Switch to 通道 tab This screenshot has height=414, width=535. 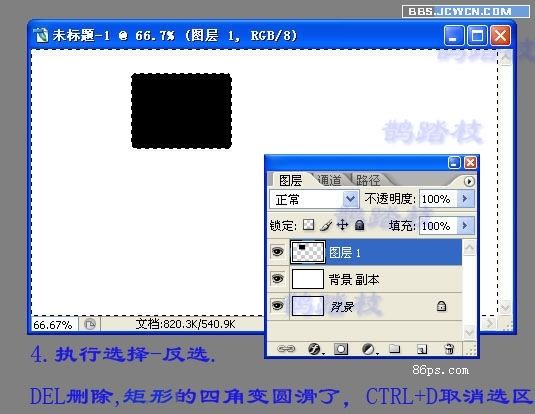[x=329, y=180]
